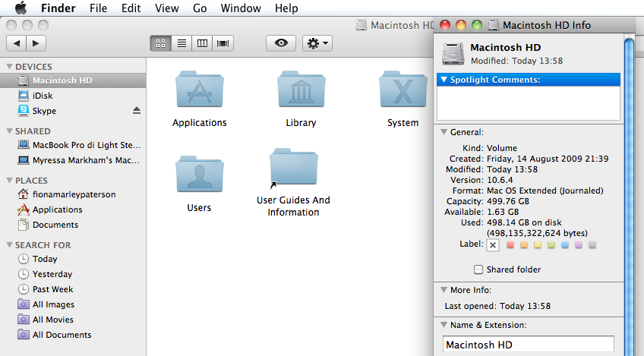Click the Name & Extension text field

[x=528, y=345]
